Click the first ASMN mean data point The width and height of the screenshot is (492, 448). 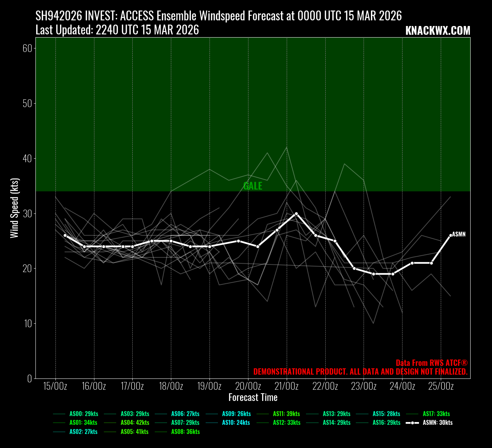[65, 236]
